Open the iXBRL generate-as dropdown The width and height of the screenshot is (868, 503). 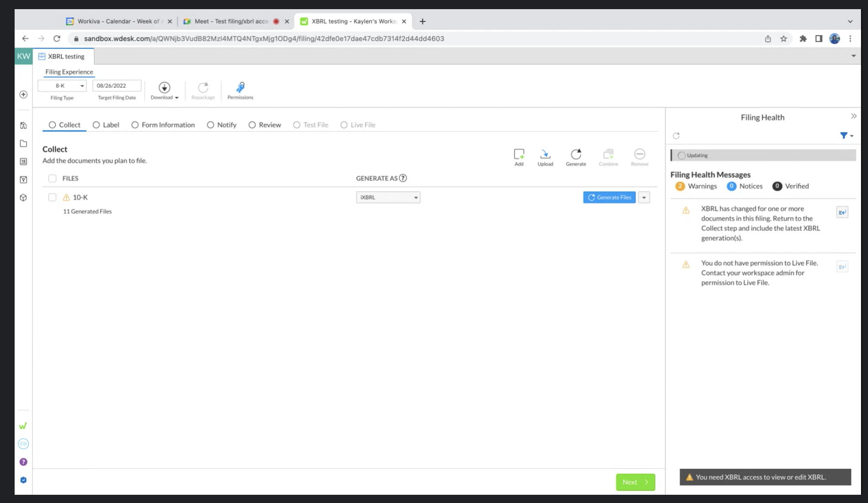point(388,198)
